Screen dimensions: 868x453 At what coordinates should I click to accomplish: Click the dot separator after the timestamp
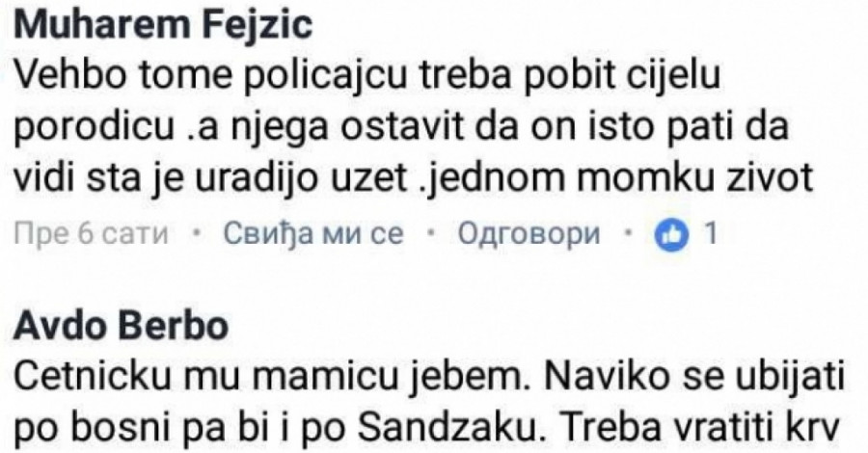[197, 233]
